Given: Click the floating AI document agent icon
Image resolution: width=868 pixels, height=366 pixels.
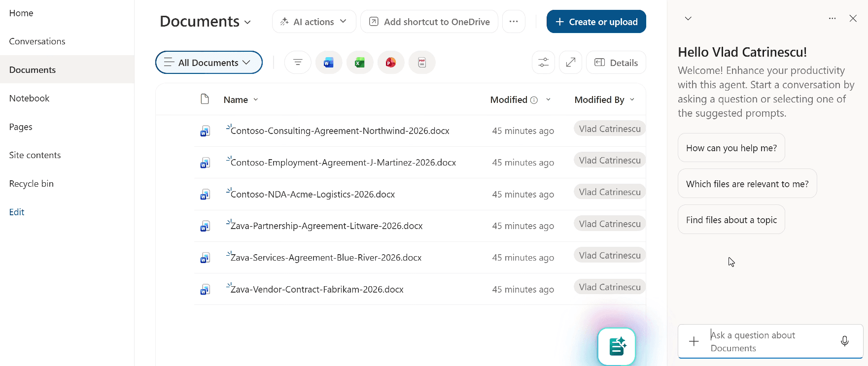Looking at the screenshot, I should (x=617, y=346).
